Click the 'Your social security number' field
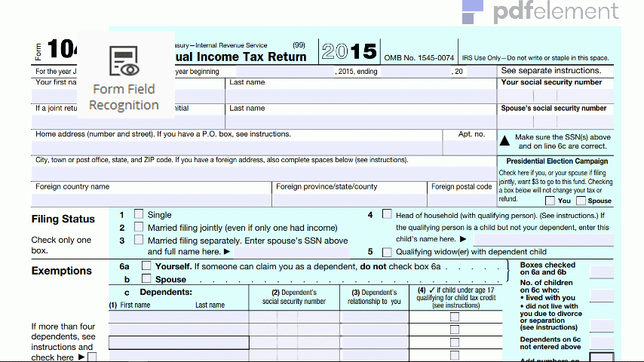644x362 pixels. 555,96
